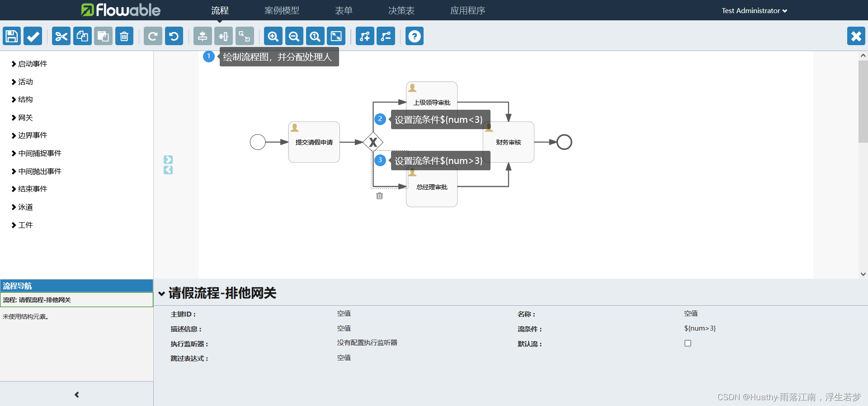The height and width of the screenshot is (406, 868).
Task: Copy the selected element
Action: pos(82,36)
